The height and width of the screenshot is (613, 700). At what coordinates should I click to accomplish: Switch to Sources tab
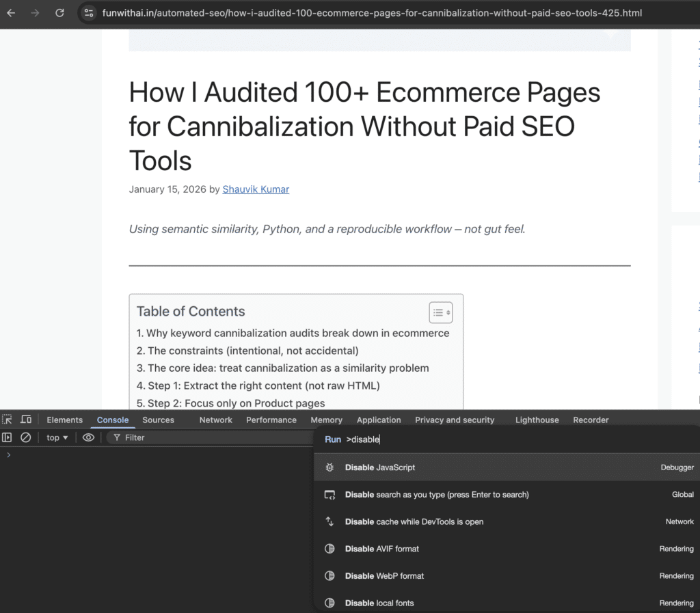(x=158, y=420)
